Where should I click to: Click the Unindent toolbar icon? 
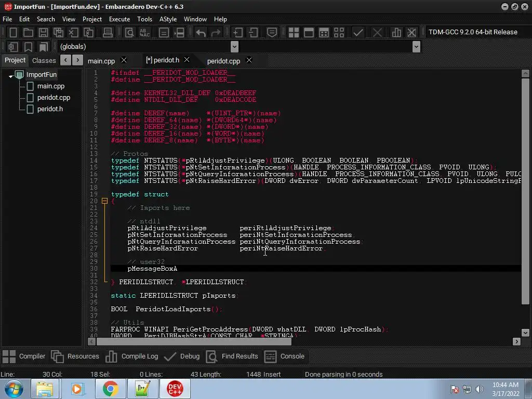pyautogui.click(x=253, y=33)
